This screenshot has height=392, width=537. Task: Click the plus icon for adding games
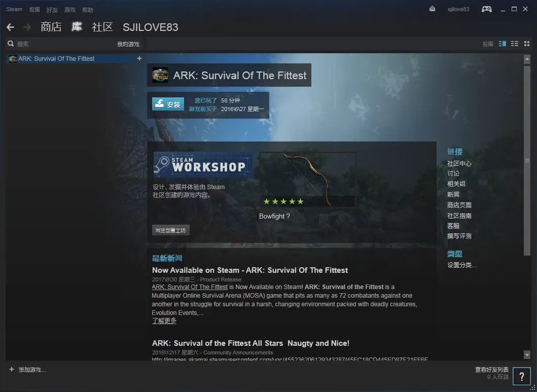(12, 369)
